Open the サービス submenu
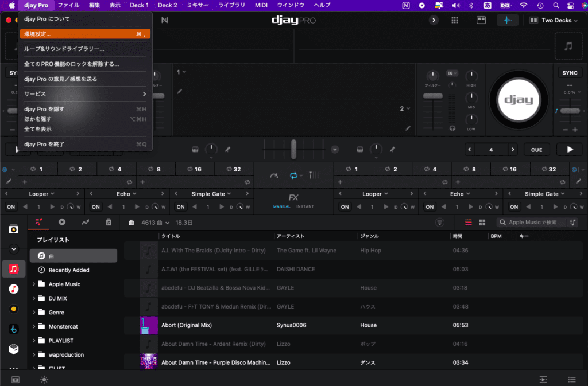Image resolution: width=588 pixels, height=386 pixels. coord(85,94)
